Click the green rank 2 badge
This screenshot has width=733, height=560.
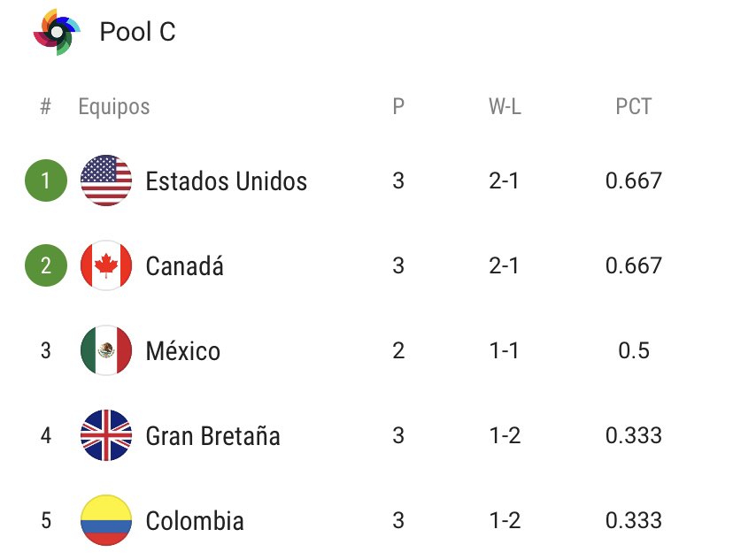(46, 265)
